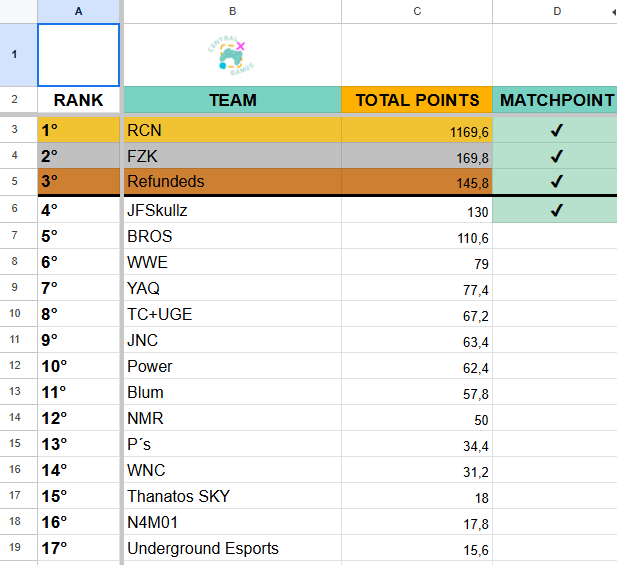Viewport: 617px width, 565px height.
Task: Expand hidden columns arrow next to D
Action: 614,12
